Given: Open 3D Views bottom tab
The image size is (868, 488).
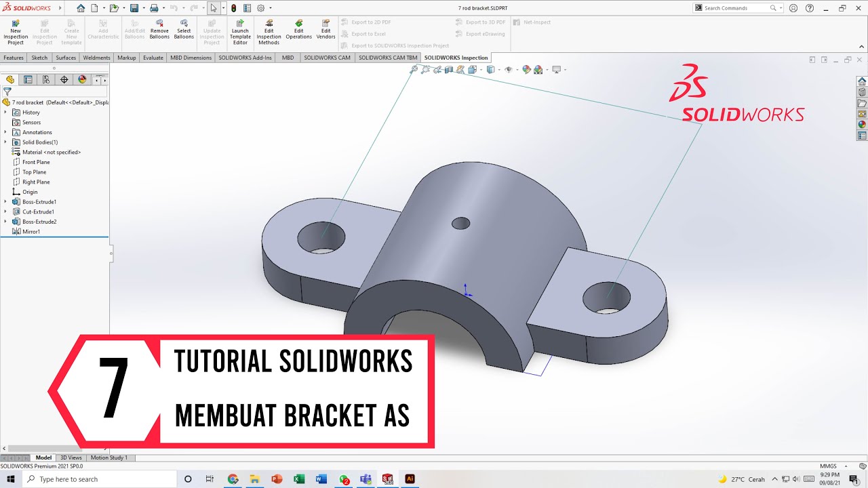Looking at the screenshot, I should pos(71,457).
